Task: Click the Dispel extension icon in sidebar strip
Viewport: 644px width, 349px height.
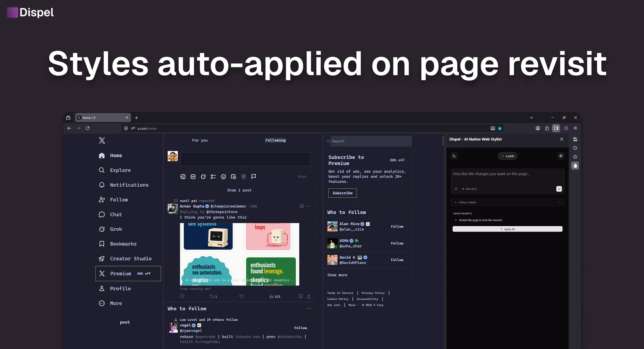Action: point(575,166)
